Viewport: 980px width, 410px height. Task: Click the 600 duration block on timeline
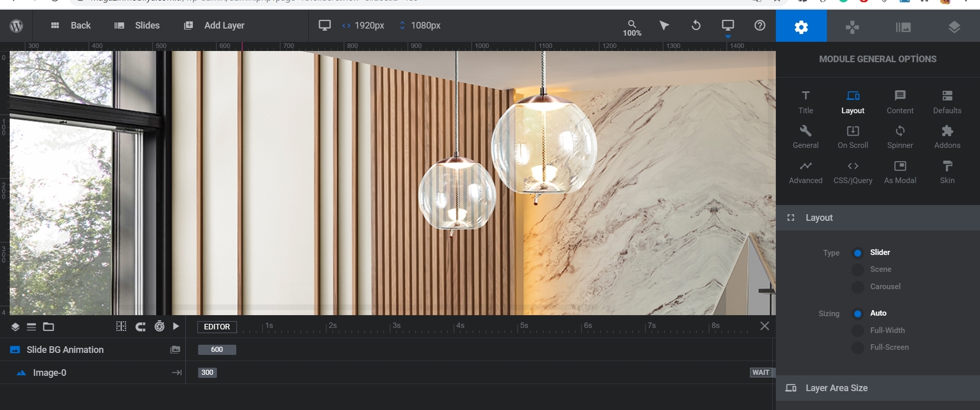[217, 350]
